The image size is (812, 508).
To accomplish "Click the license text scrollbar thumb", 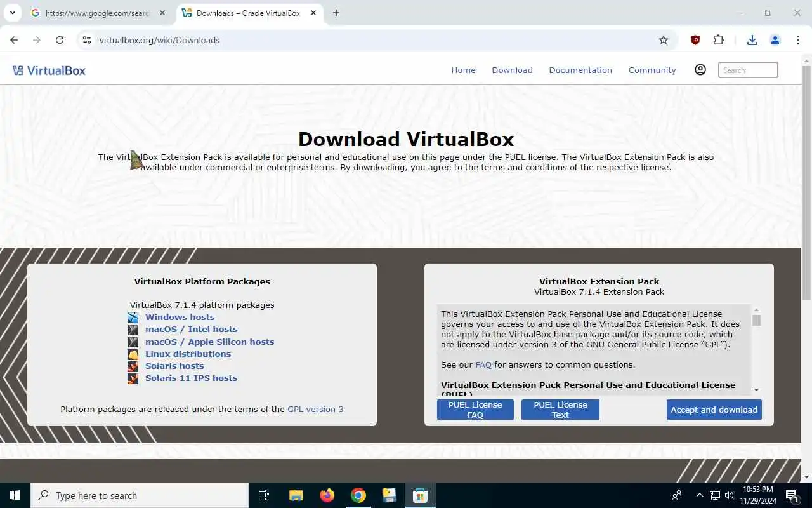I will click(x=756, y=321).
